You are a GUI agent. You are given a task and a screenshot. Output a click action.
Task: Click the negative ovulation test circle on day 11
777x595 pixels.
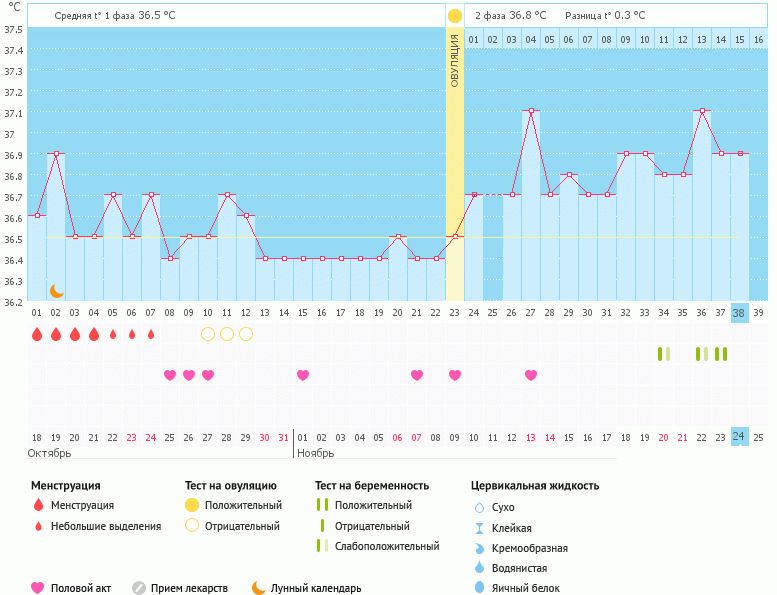tap(227, 334)
